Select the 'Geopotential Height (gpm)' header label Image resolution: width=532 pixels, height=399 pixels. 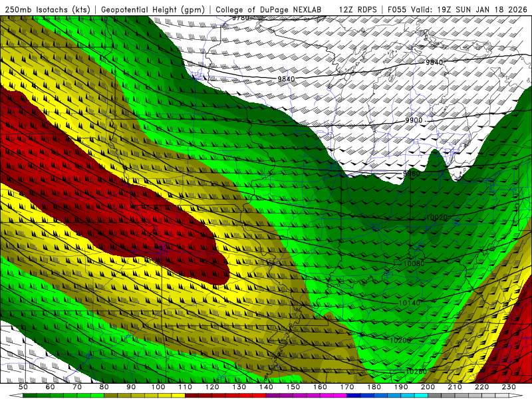[x=153, y=9]
